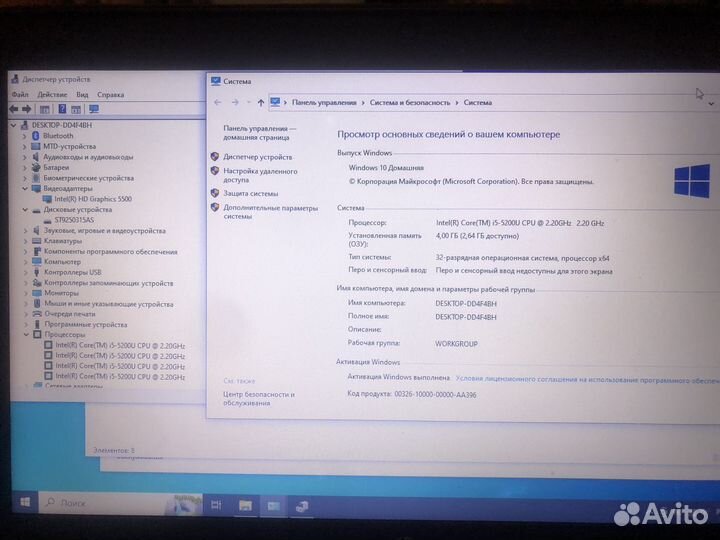Select Контроллеры запоминающих устройств item

pos(109,283)
